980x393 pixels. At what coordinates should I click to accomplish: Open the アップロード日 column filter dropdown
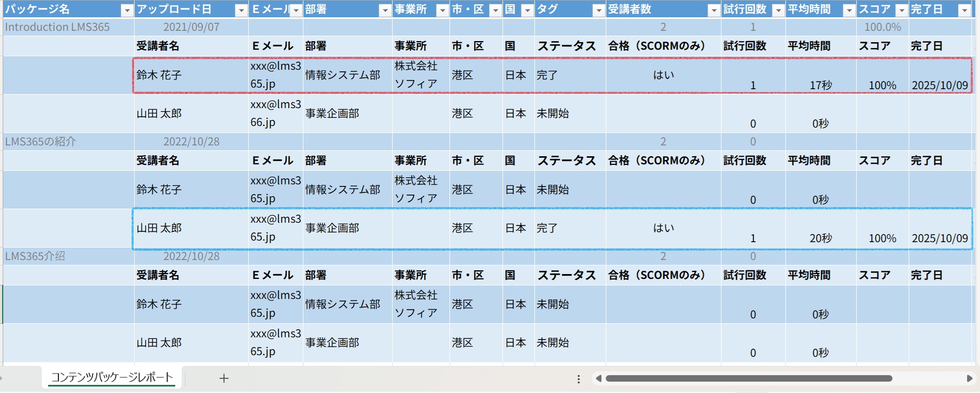click(241, 10)
